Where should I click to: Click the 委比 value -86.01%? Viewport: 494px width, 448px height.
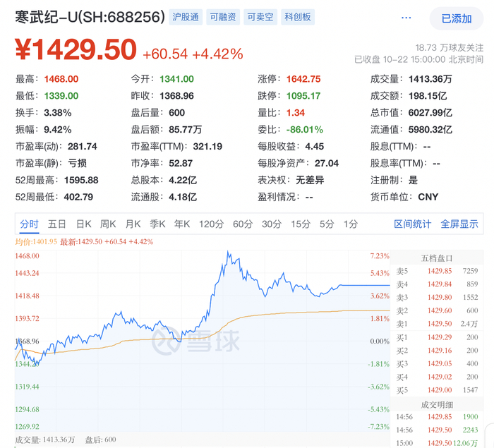305,130
